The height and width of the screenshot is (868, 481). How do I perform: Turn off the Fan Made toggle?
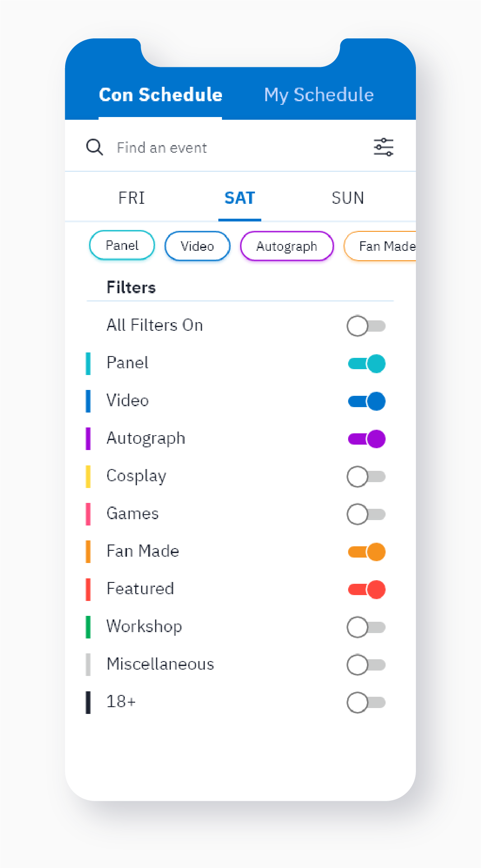[366, 552]
